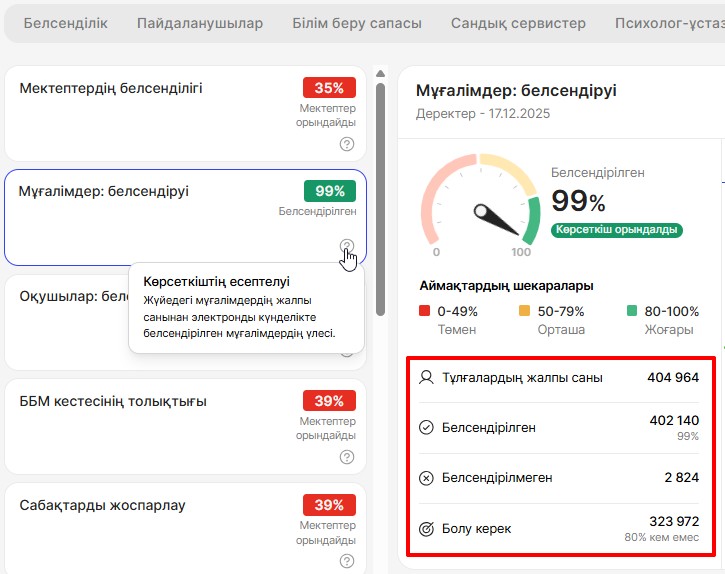
Task: Click help icon on Сабақтарды жоспарлау card
Action: (x=347, y=561)
